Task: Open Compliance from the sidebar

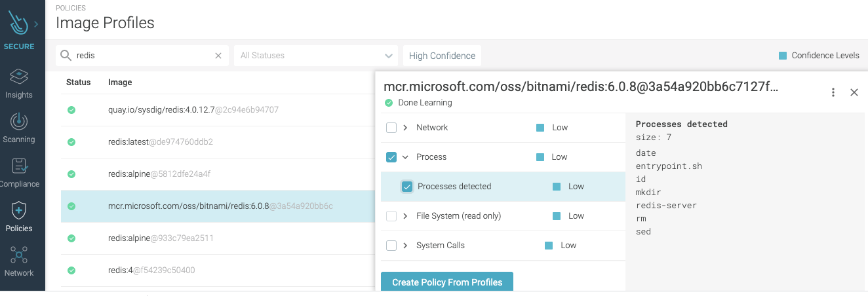Action: 19,172
